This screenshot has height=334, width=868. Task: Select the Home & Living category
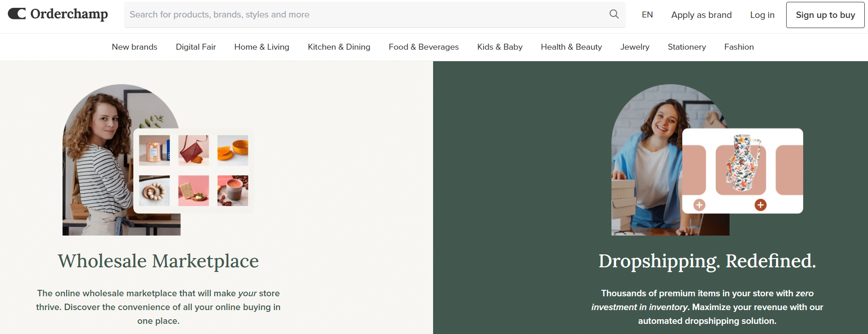tap(262, 47)
